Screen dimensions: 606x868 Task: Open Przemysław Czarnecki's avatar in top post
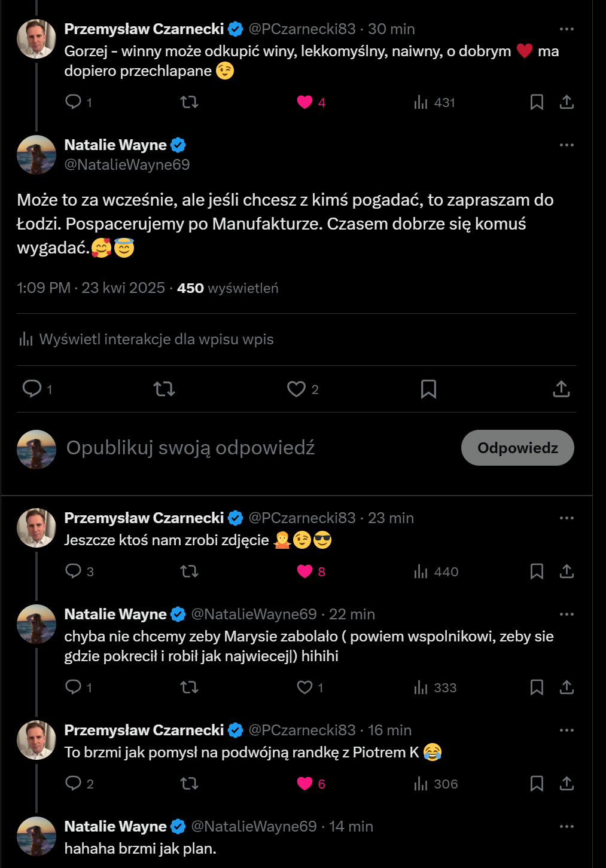coord(36,39)
